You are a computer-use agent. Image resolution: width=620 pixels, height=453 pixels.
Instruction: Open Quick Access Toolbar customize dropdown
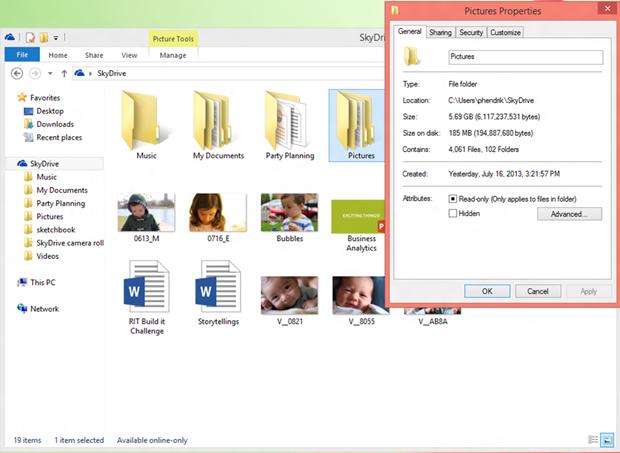click(56, 38)
